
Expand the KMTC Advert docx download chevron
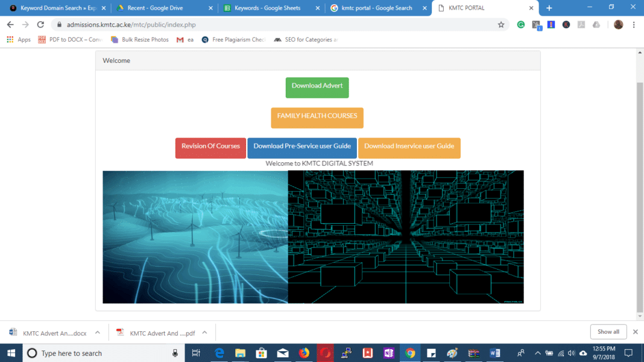click(x=96, y=332)
